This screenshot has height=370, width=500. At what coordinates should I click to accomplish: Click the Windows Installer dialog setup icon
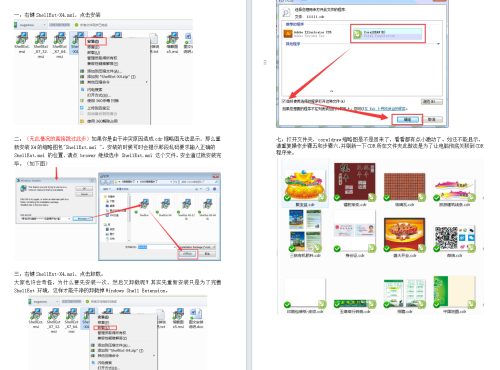click(23, 189)
